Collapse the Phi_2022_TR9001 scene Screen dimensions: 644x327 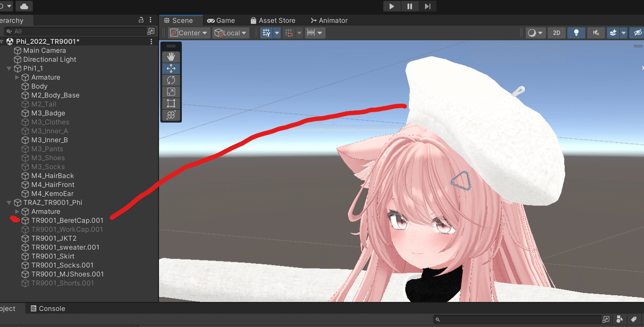(2, 41)
